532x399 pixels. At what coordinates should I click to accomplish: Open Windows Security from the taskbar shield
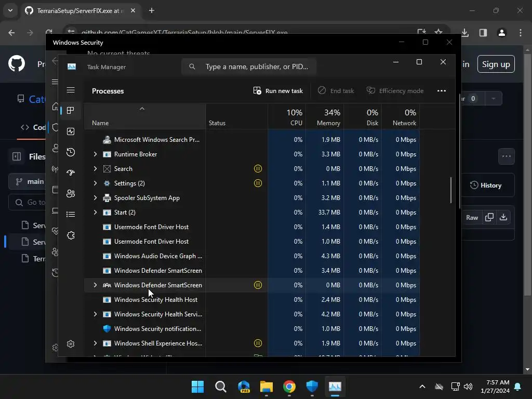(x=312, y=387)
